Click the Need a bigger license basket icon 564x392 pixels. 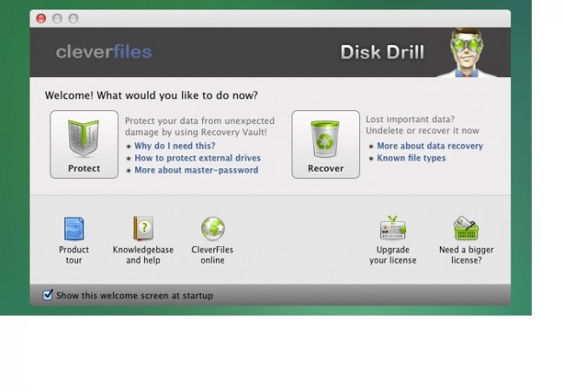point(466,228)
